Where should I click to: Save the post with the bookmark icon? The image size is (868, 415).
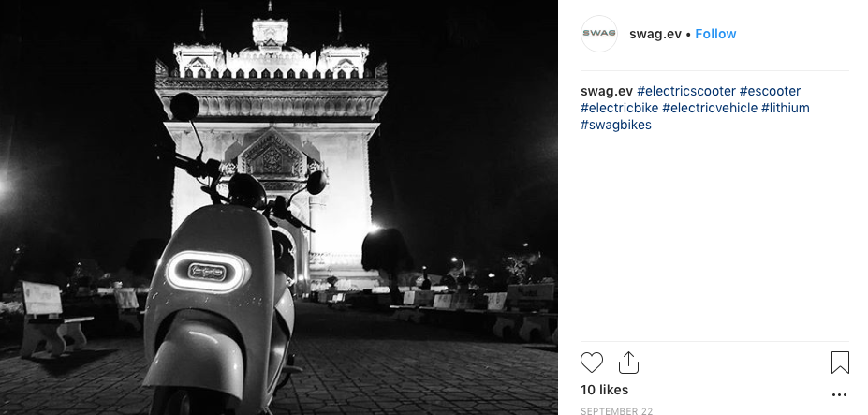(839, 363)
